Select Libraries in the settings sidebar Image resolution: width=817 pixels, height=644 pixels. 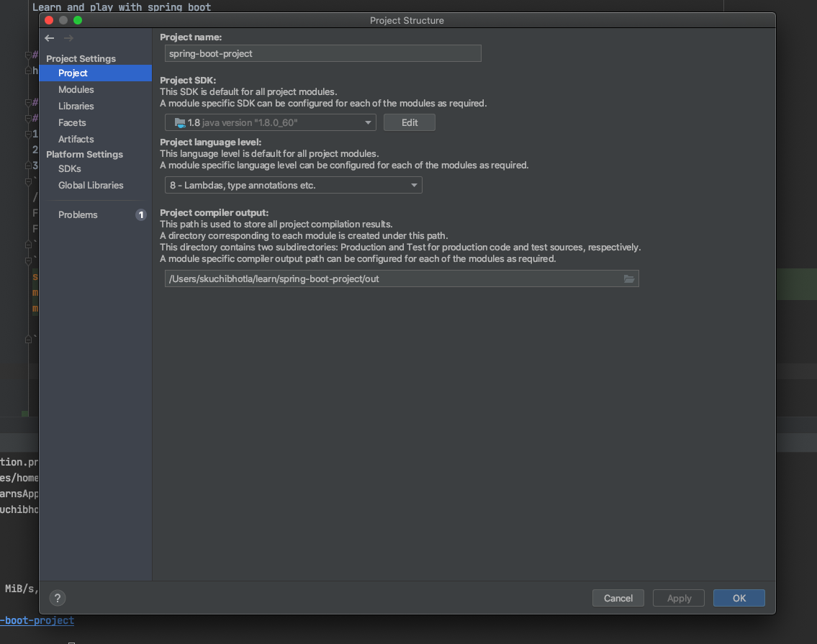[x=76, y=106]
